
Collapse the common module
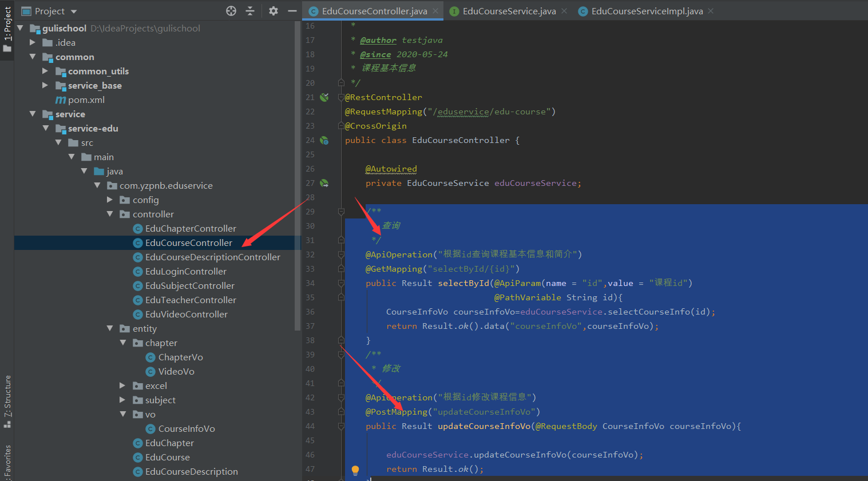click(x=33, y=57)
